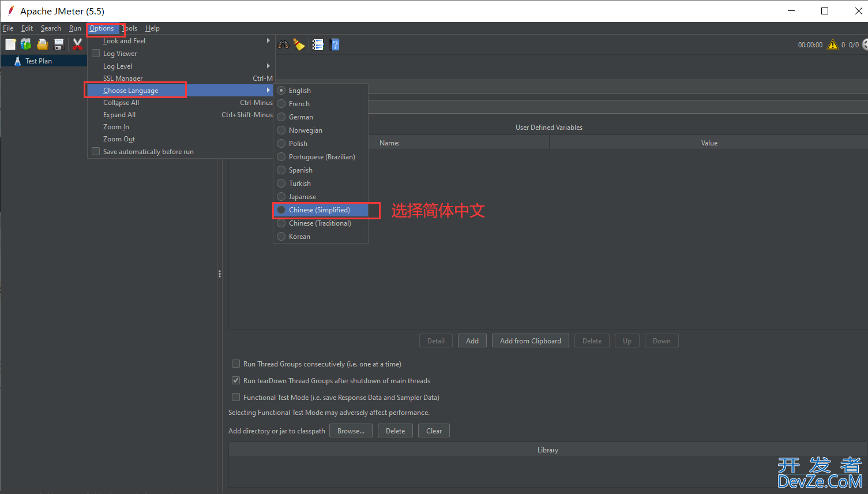Image resolution: width=868 pixels, height=494 pixels.
Task: Click the Reset Search broom icon
Action: 299,44
